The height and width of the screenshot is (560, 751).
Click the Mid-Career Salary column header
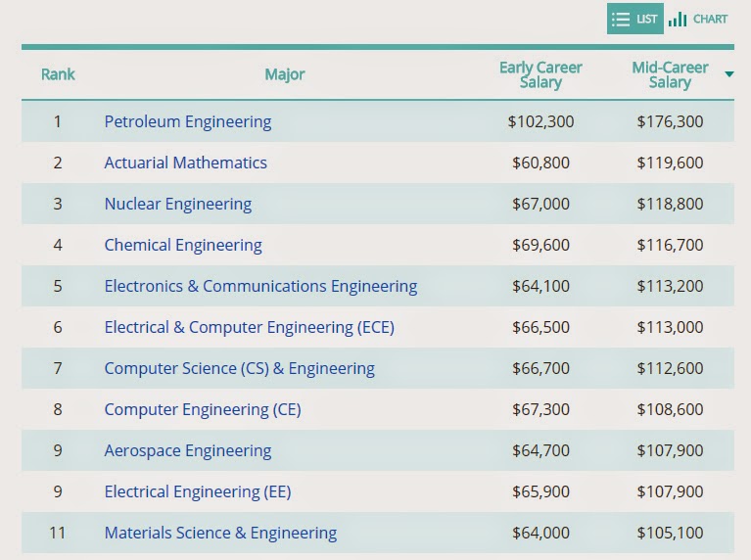[x=670, y=74]
